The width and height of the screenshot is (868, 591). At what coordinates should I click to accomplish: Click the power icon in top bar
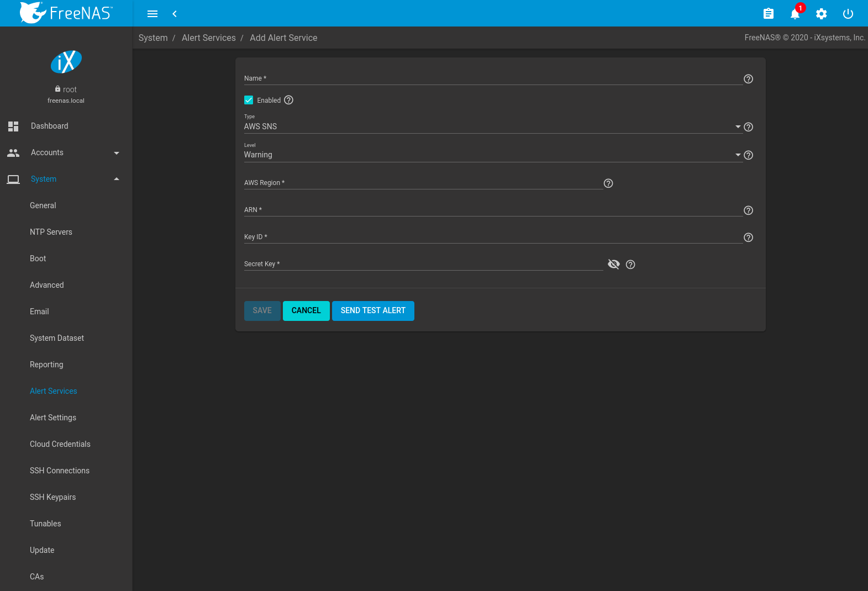848,14
